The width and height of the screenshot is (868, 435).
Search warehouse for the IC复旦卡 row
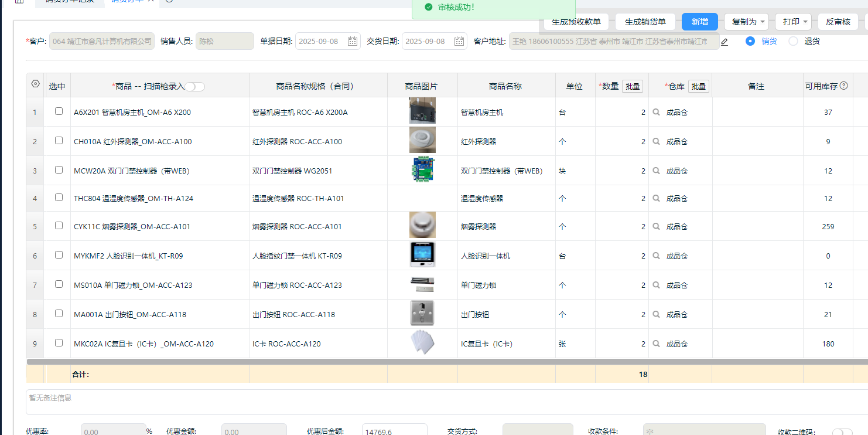coord(657,344)
